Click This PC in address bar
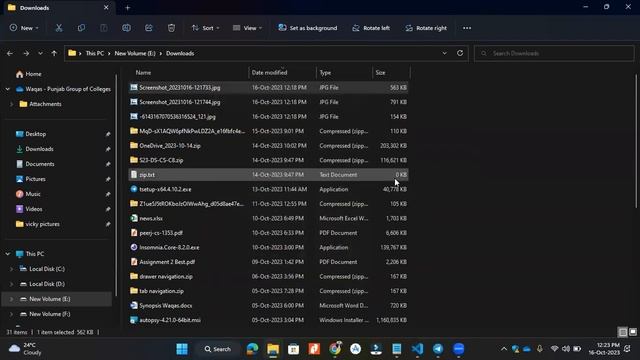This screenshot has height=360, width=640. 95,53
